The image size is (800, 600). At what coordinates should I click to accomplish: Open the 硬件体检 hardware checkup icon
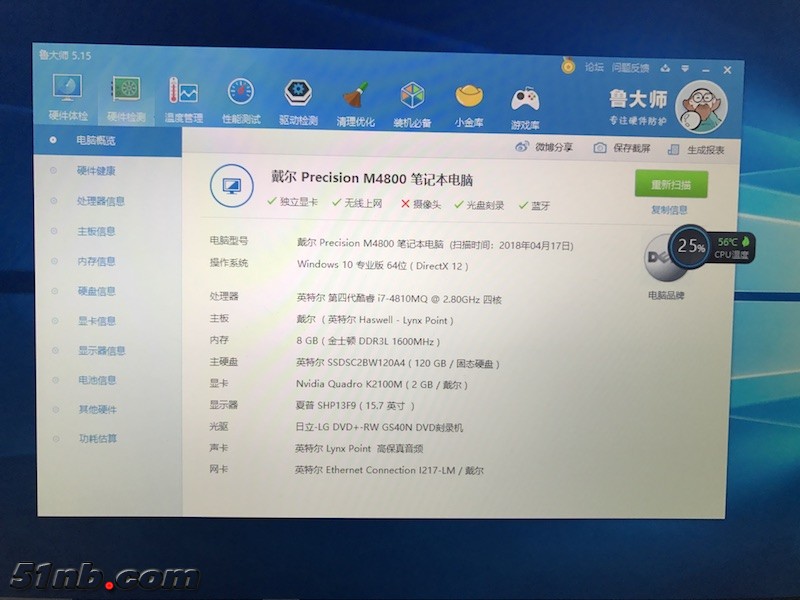tap(68, 98)
